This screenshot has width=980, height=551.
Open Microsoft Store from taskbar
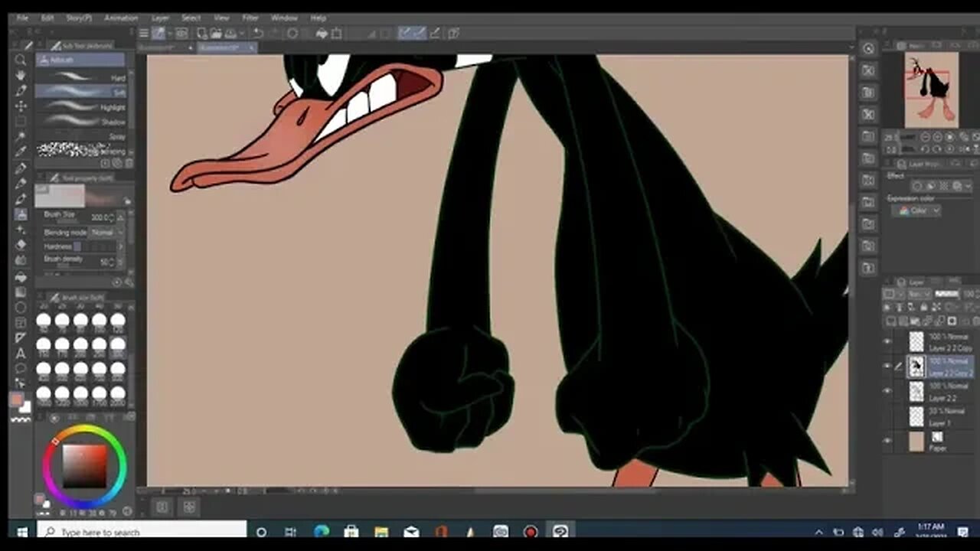point(351,532)
